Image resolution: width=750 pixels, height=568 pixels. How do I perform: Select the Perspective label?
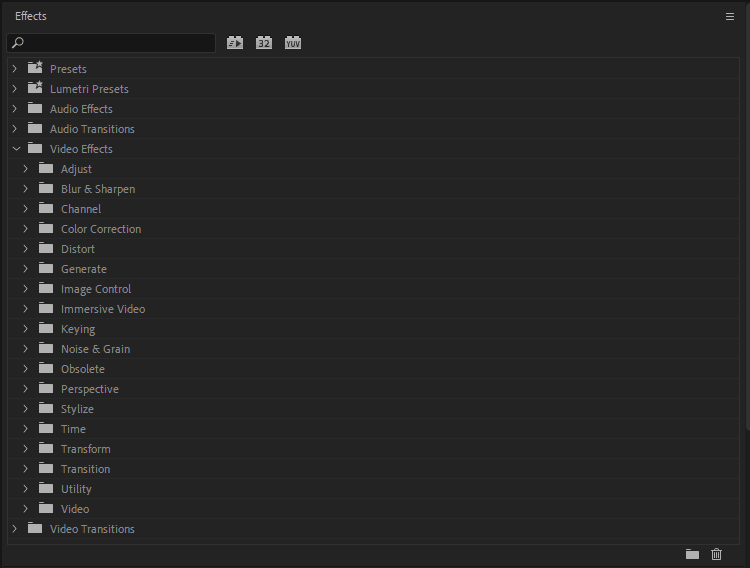(89, 389)
